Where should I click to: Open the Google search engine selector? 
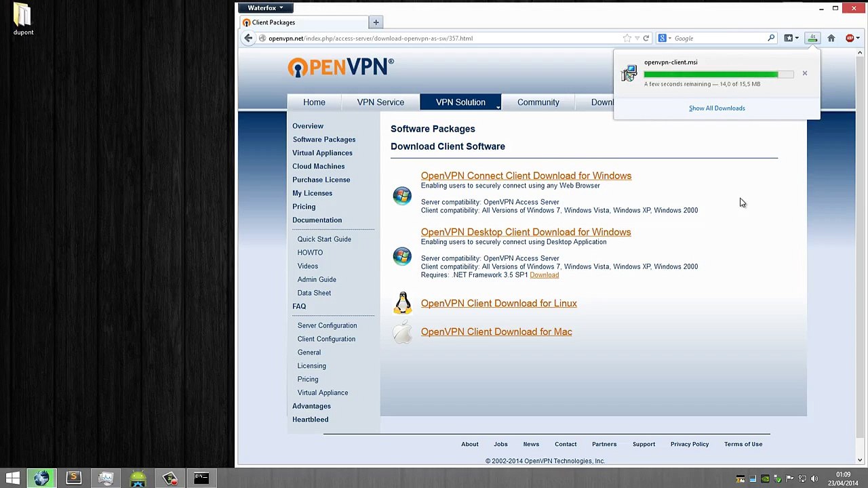click(665, 38)
